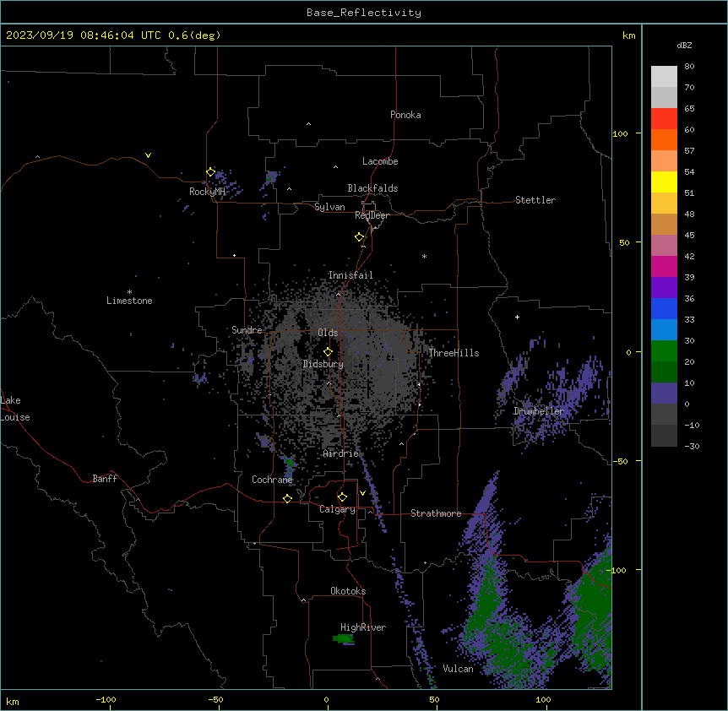Click the -30 value on the dBZ legend
The image size is (728, 711).
pyautogui.click(x=692, y=446)
